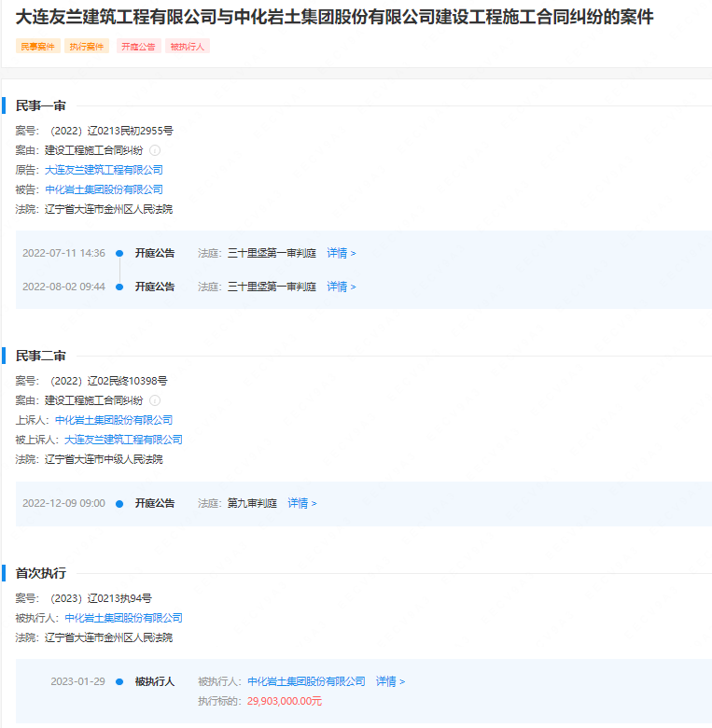
Task: Click 辽宁省大连市金州区人民法院 under 民事一审
Action: click(108, 209)
